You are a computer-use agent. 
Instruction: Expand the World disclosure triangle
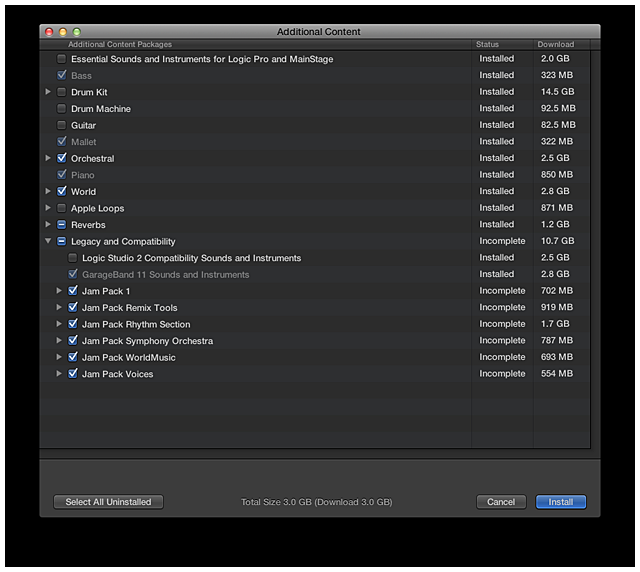point(48,191)
